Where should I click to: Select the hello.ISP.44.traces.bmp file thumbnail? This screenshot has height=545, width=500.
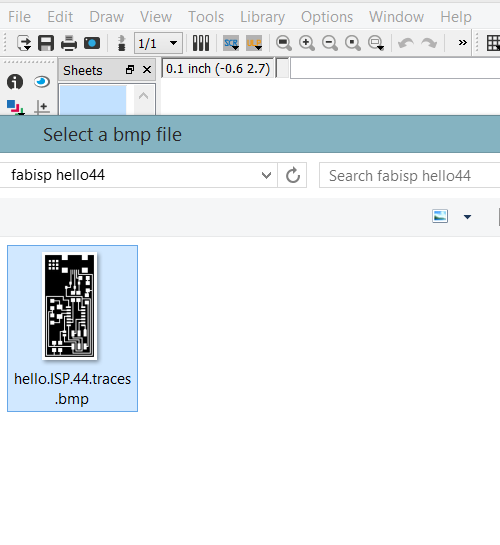(69, 306)
